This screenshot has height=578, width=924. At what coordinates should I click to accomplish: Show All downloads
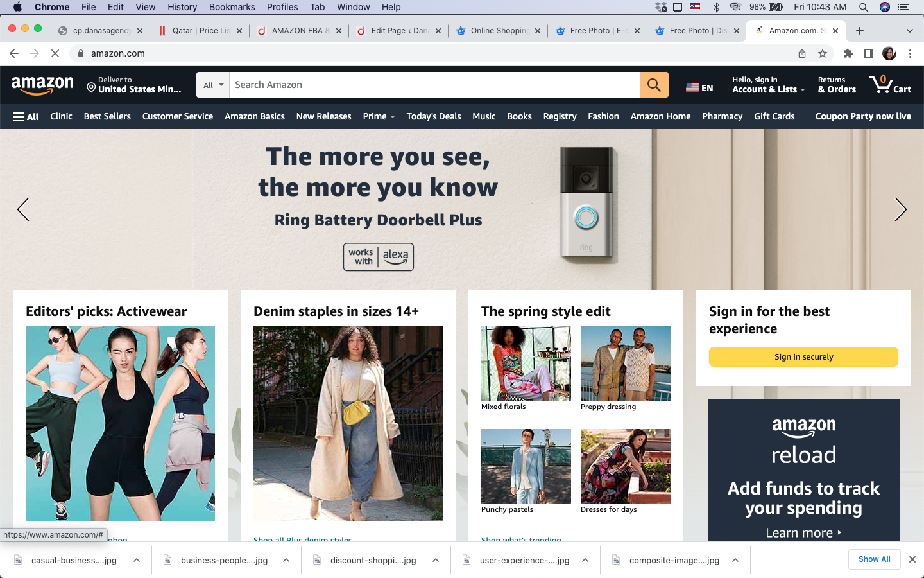pos(874,559)
